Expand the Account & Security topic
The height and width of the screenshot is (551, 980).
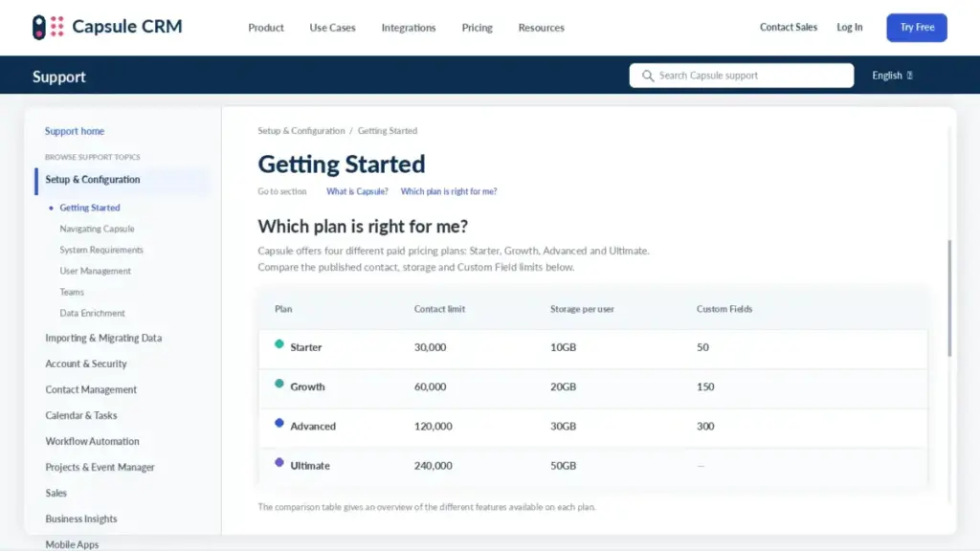pyautogui.click(x=85, y=364)
